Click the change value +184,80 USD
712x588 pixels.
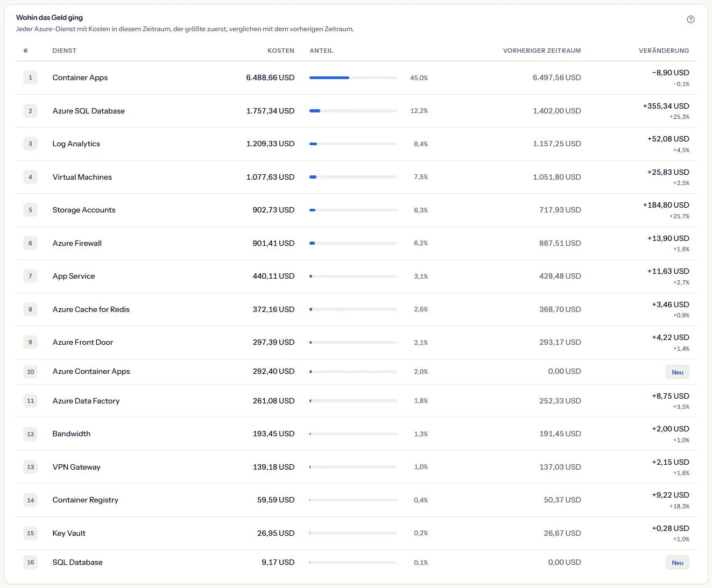tap(666, 205)
